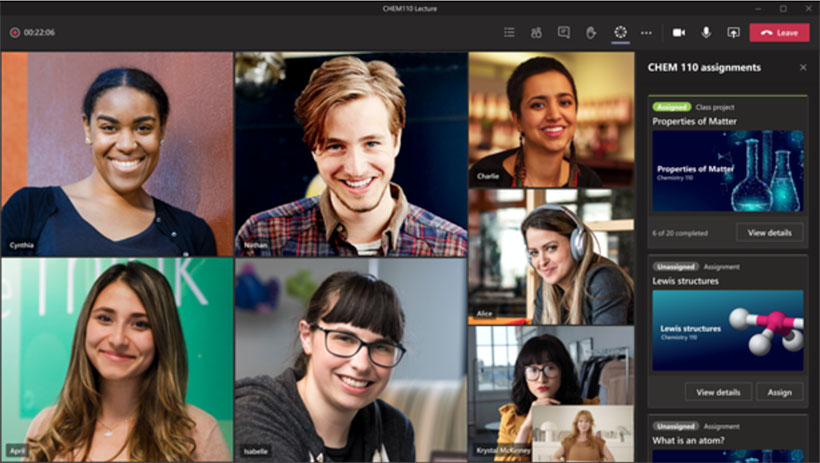Image resolution: width=820 pixels, height=463 pixels.
Task: Open Lewis structures thumbnail image
Action: (727, 331)
